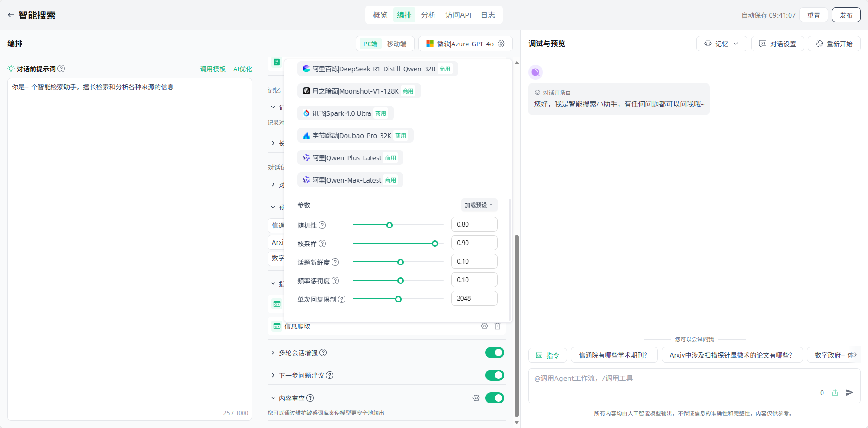Click the upload icon in chat input
The height and width of the screenshot is (428, 868).
click(835, 392)
